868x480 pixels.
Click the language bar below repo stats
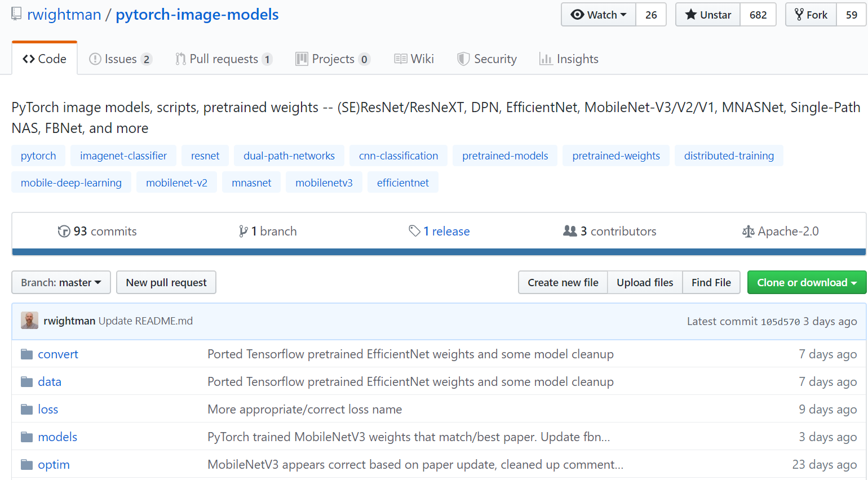coord(439,252)
